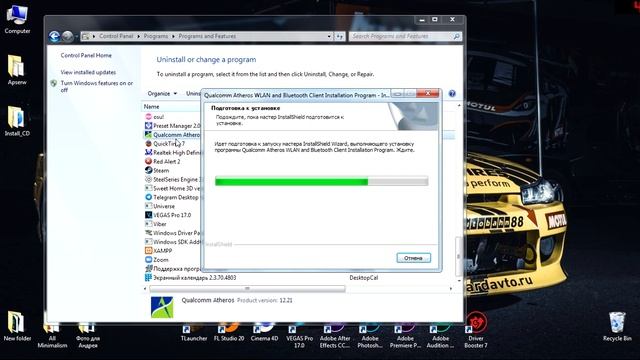Open the Organize dropdown menu
This screenshot has width=640, height=360.
coord(162,93)
